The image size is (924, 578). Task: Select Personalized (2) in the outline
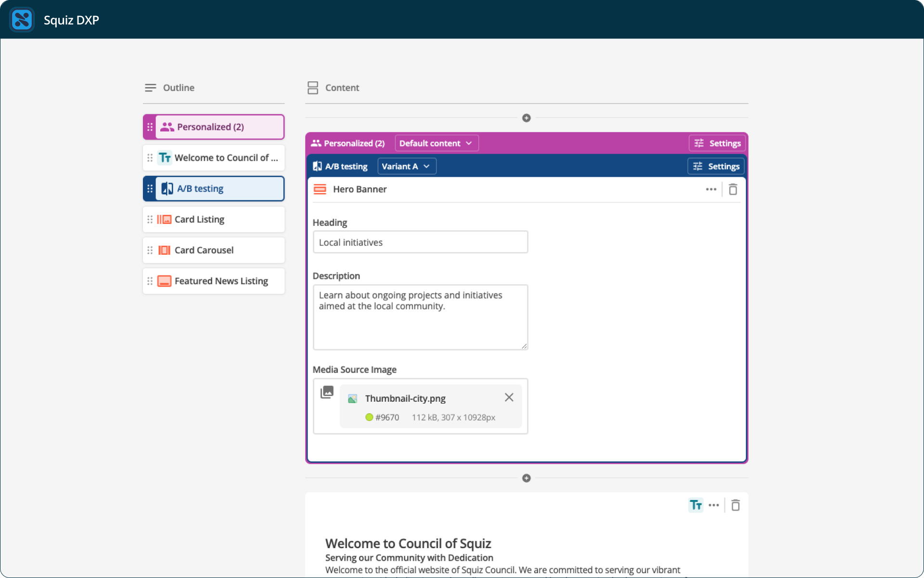coord(214,127)
